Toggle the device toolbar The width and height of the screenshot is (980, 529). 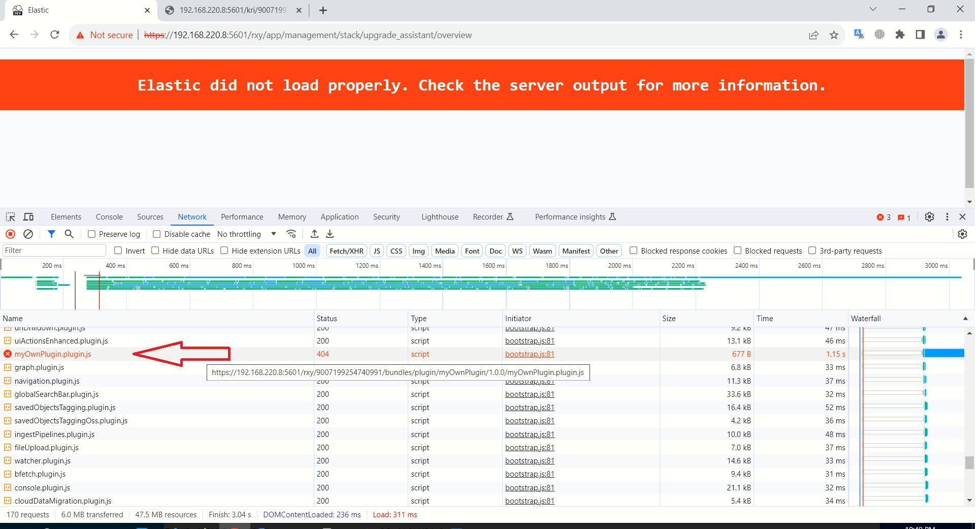28,217
